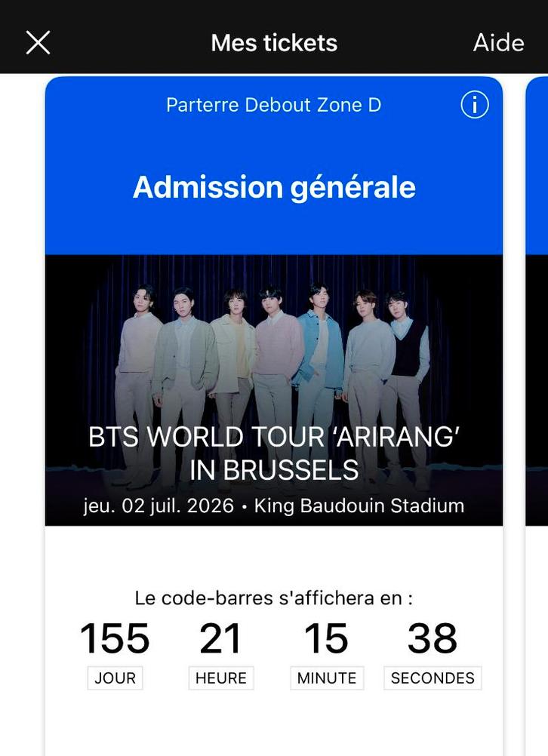Click the JOUR countdown box
Image resolution: width=548 pixels, height=756 pixels.
(x=115, y=678)
